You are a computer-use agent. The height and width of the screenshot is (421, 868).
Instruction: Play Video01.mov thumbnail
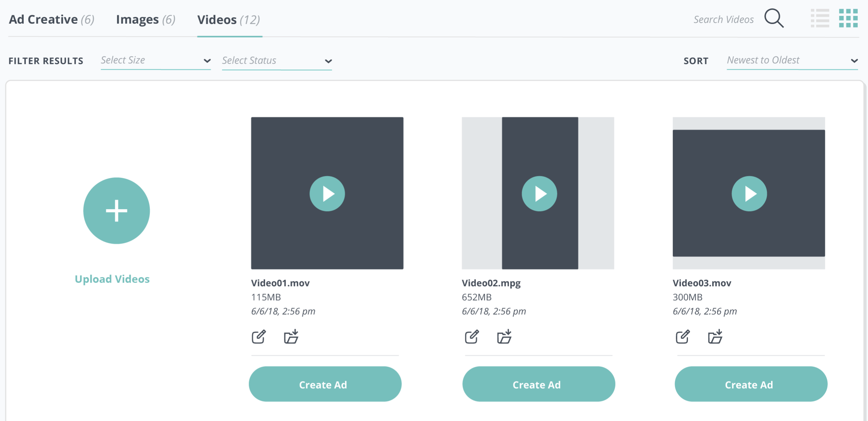(x=327, y=194)
